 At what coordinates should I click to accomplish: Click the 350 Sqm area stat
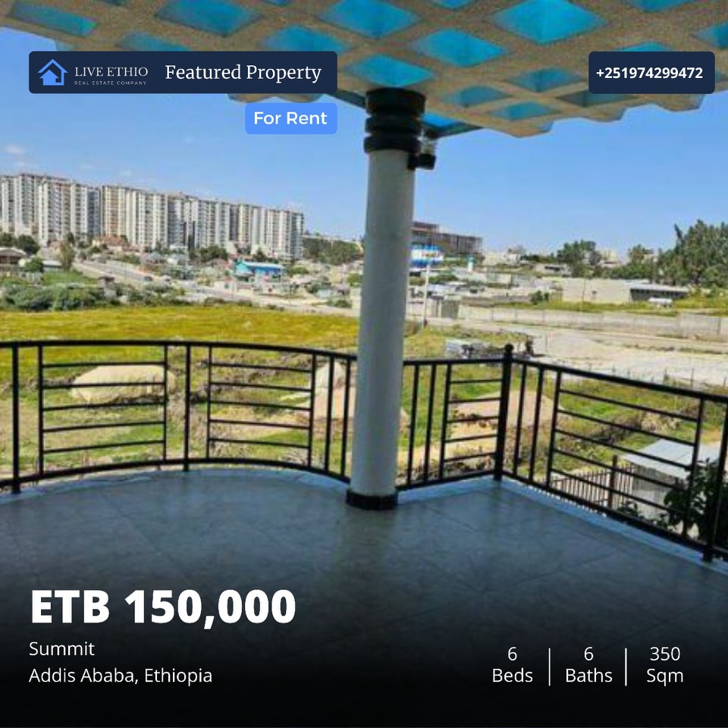(665, 665)
